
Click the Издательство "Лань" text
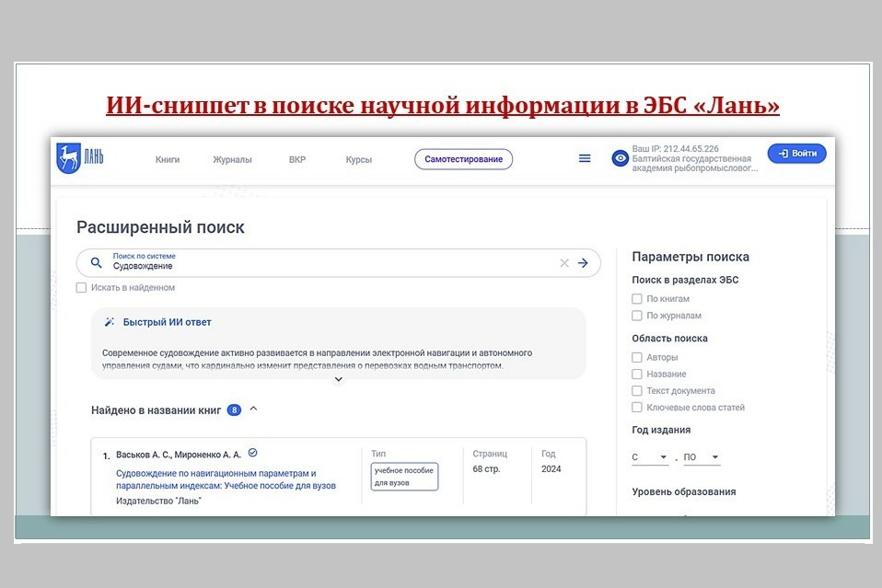click(x=158, y=501)
